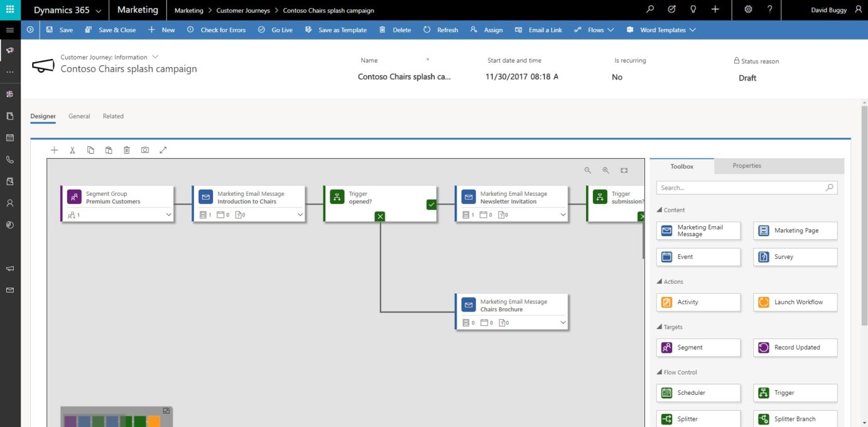Viewport: 868px width, 427px height.
Task: Select the Toolbox panel tab
Action: pyautogui.click(x=682, y=166)
